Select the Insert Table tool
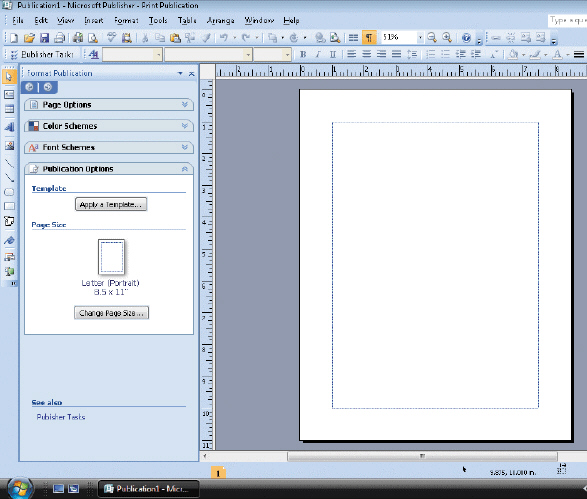 [x=9, y=109]
